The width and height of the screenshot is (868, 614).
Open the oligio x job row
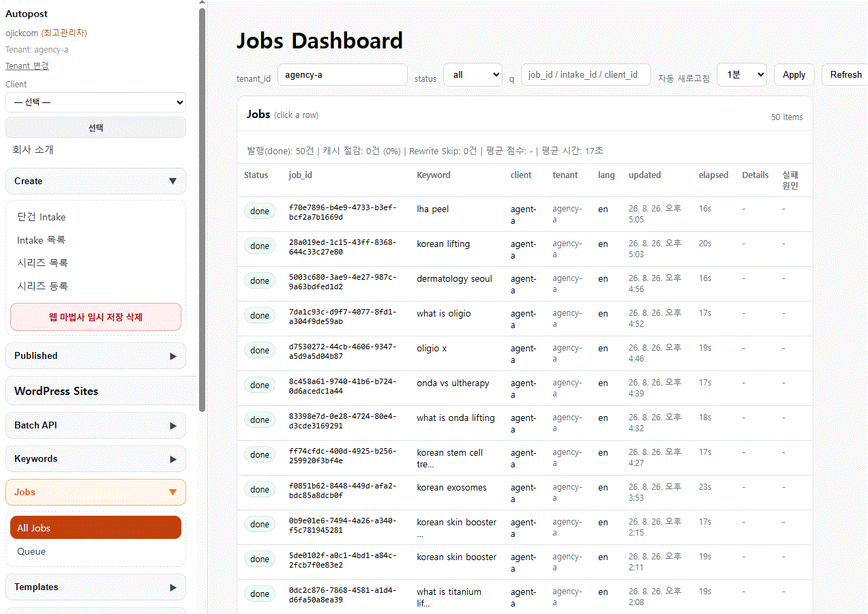click(x=524, y=353)
